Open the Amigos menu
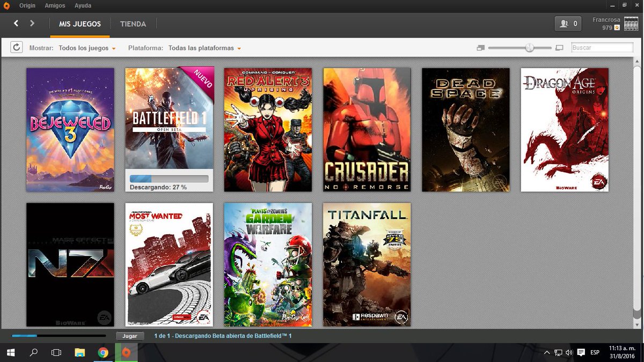 [55, 6]
